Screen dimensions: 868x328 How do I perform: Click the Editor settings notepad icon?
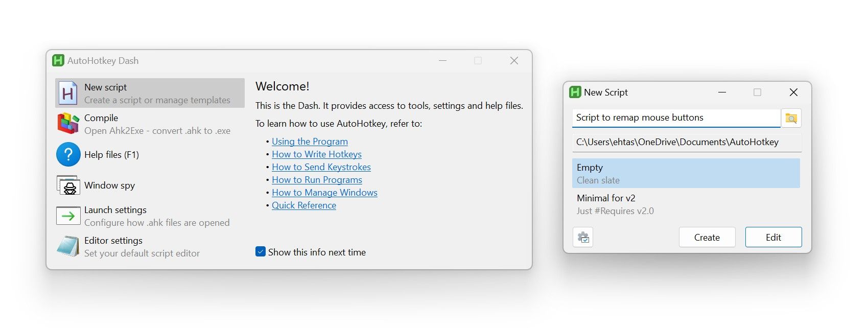[68, 247]
